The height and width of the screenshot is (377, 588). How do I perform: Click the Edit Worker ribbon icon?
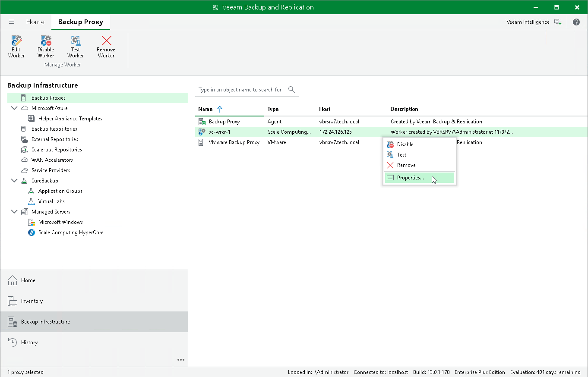click(16, 41)
